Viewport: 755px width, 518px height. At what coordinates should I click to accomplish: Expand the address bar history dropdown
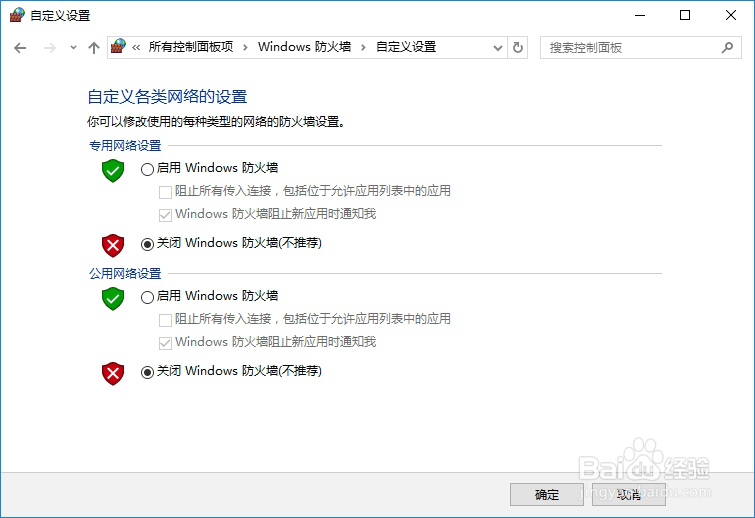coord(498,48)
